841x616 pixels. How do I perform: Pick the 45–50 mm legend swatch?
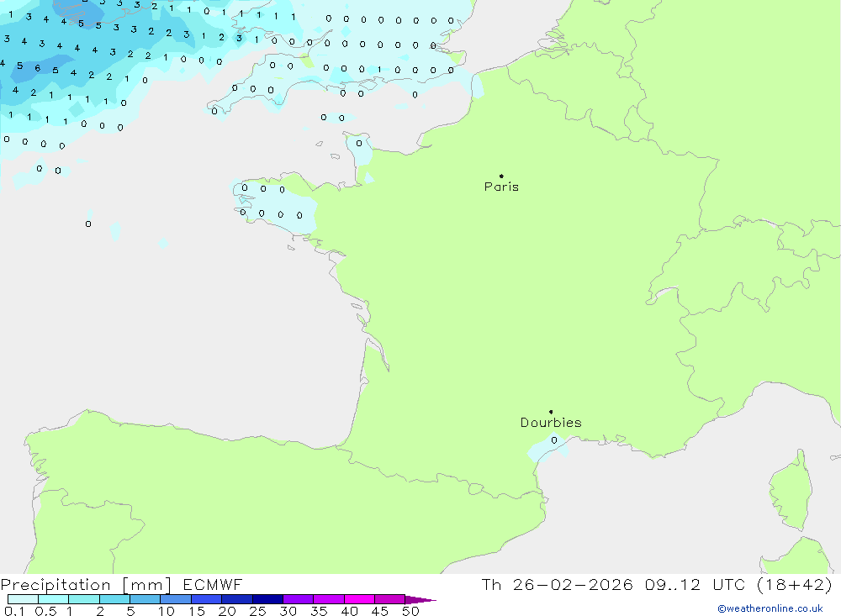[x=390, y=599]
